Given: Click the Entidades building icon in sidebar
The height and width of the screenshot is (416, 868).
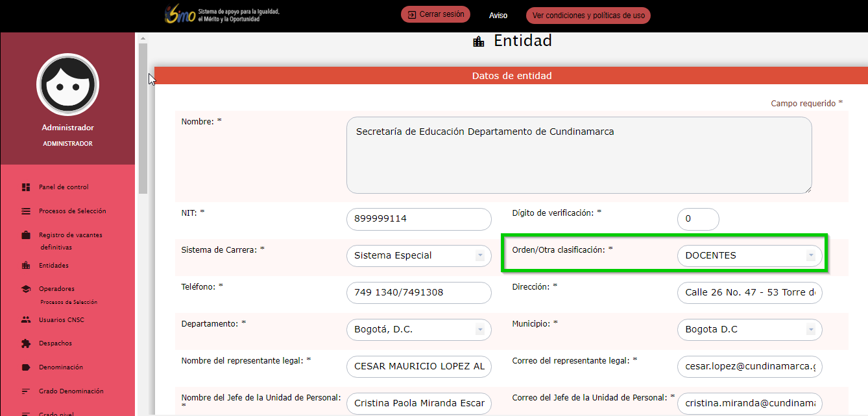Looking at the screenshot, I should pos(26,266).
